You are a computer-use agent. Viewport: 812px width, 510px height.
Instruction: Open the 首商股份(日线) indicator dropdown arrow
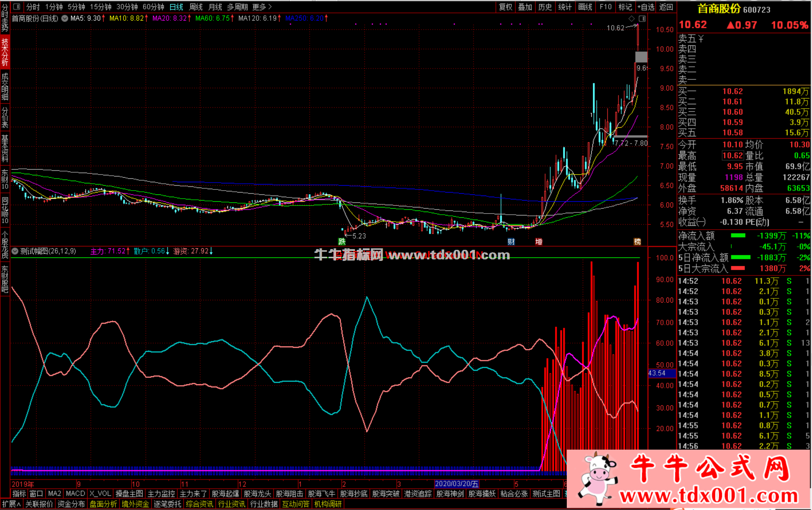(x=65, y=18)
